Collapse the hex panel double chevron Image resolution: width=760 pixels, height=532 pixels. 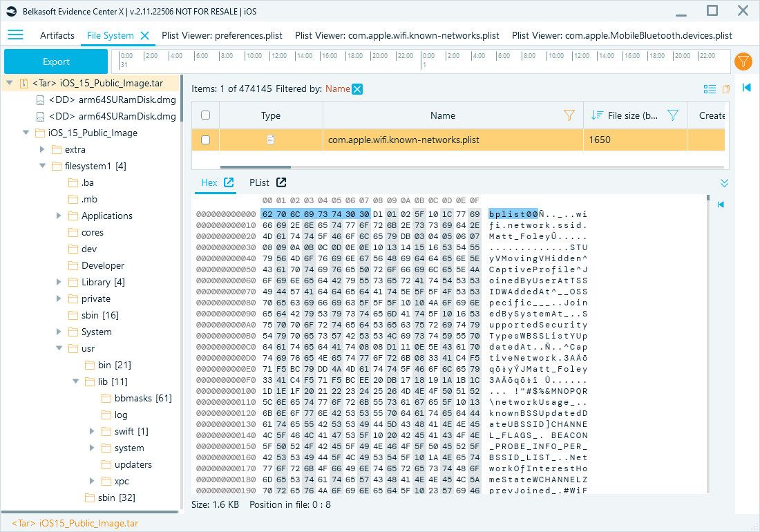click(x=724, y=183)
